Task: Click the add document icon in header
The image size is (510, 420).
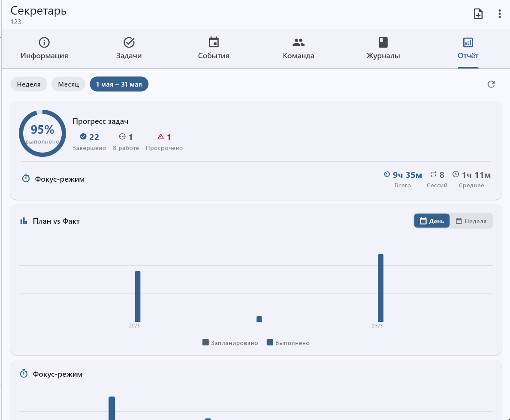Action: tap(478, 14)
